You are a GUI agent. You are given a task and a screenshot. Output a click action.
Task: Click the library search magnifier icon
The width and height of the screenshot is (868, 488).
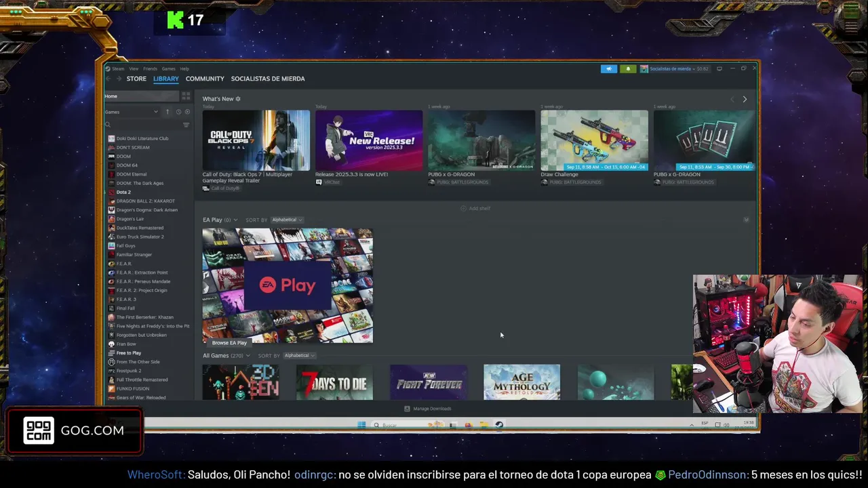pos(108,125)
